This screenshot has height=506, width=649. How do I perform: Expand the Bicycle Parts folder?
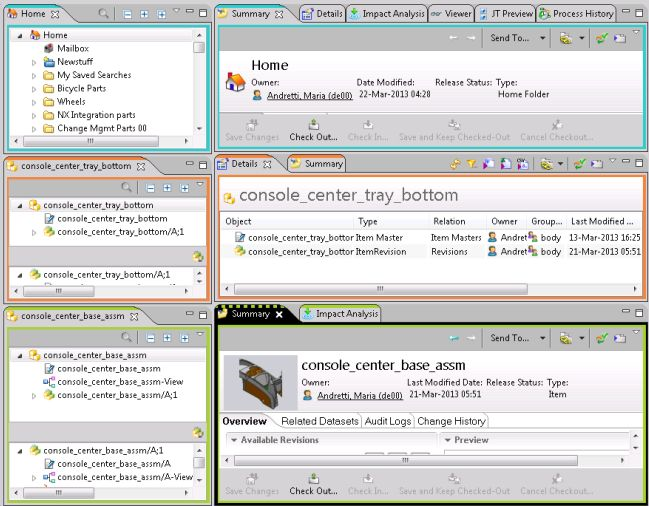tap(34, 88)
